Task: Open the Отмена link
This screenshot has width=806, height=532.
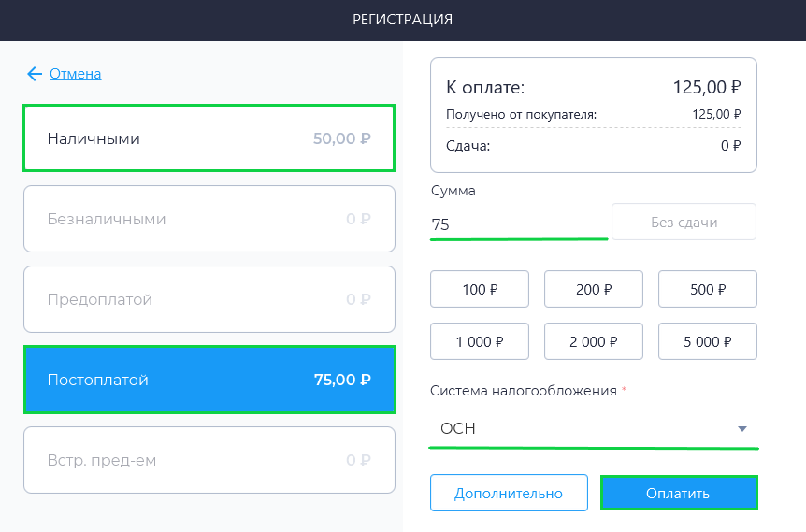Action: (x=75, y=74)
